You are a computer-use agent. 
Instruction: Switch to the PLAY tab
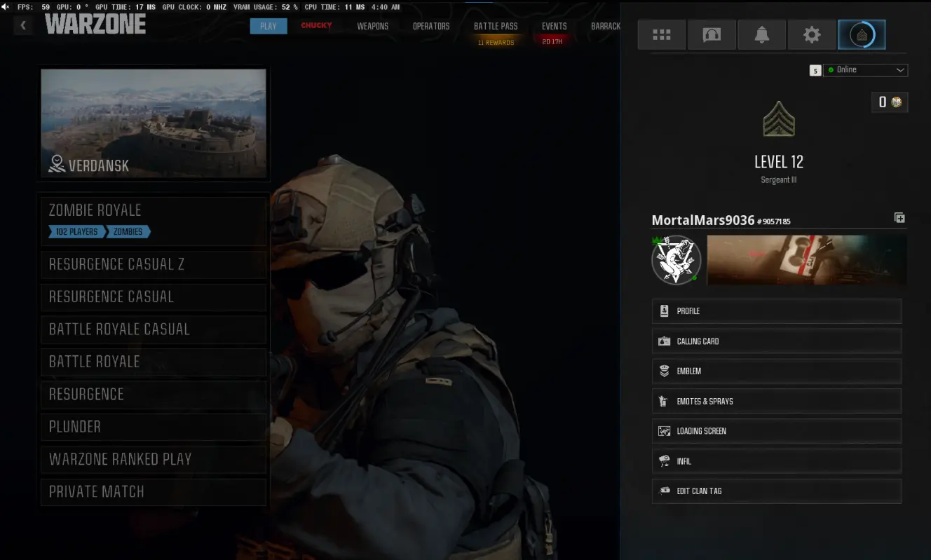269,27
